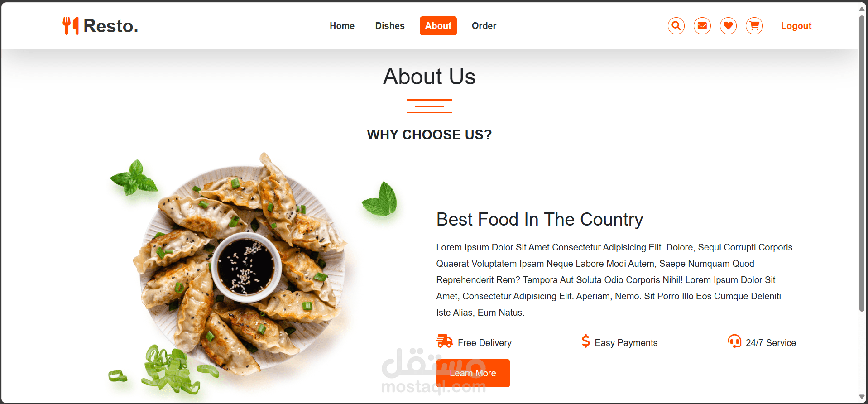
Task: Click the scrollbar down arrow
Action: tap(862, 397)
